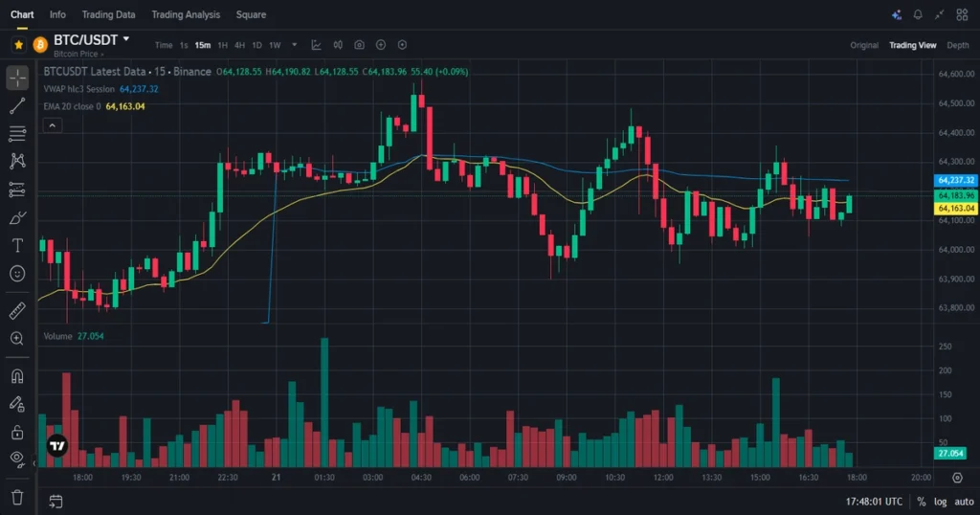This screenshot has height=515, width=980.
Task: Select the Time line chart interval
Action: click(164, 45)
